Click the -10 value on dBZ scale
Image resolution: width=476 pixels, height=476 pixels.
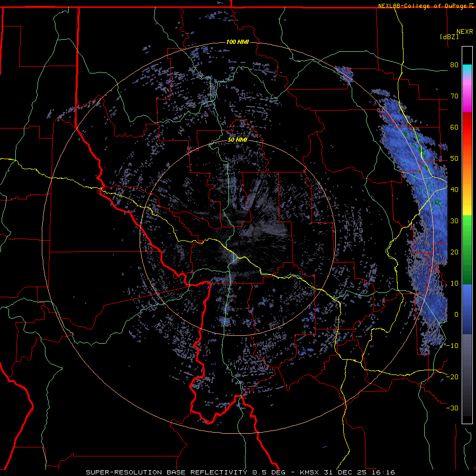[x=453, y=346]
